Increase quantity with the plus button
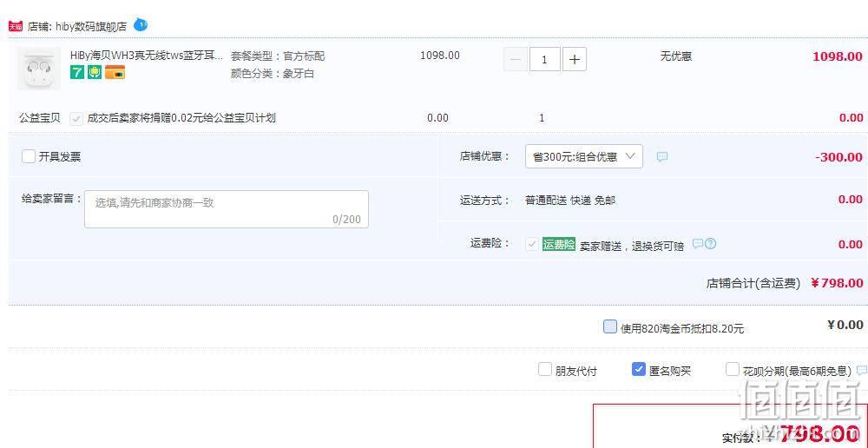 pos(575,59)
